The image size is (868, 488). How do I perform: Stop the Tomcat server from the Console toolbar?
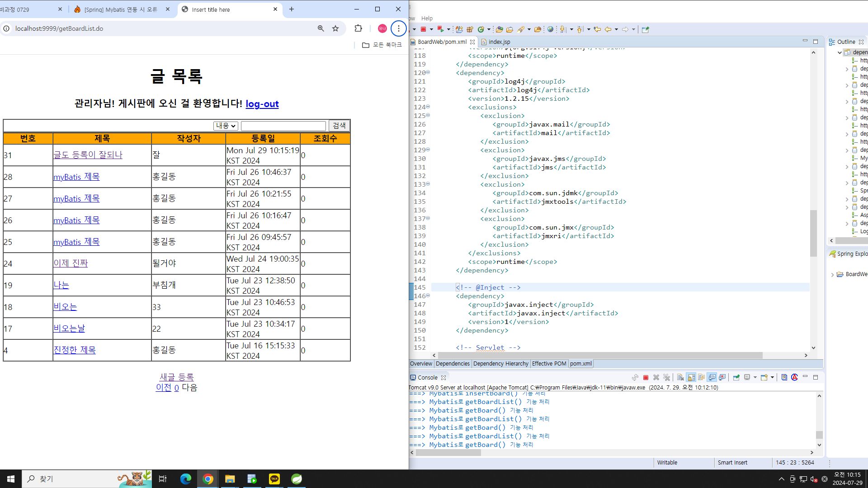point(646,377)
